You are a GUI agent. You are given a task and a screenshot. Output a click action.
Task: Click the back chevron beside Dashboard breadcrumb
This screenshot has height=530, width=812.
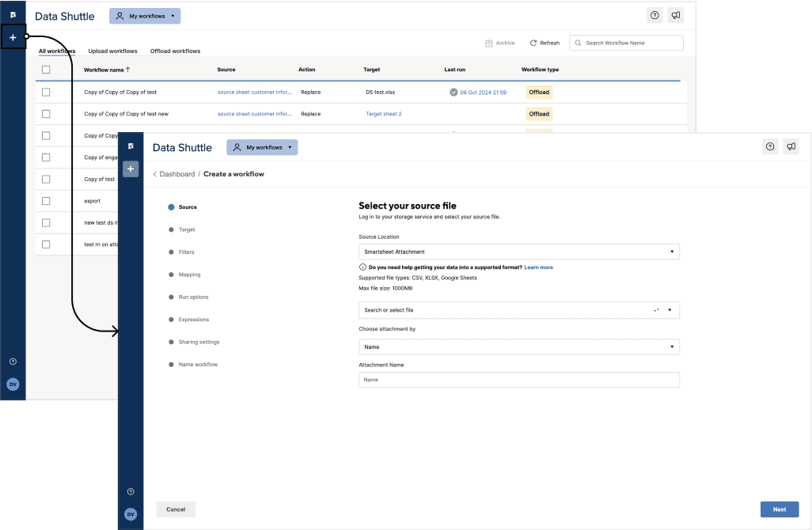coord(155,174)
